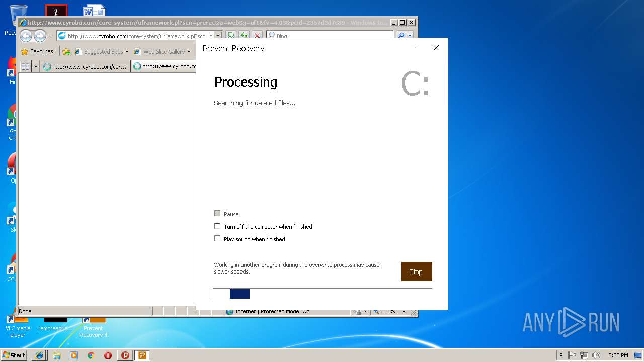Open the Action Center flag icon
The height and width of the screenshot is (362, 644).
coord(572,355)
